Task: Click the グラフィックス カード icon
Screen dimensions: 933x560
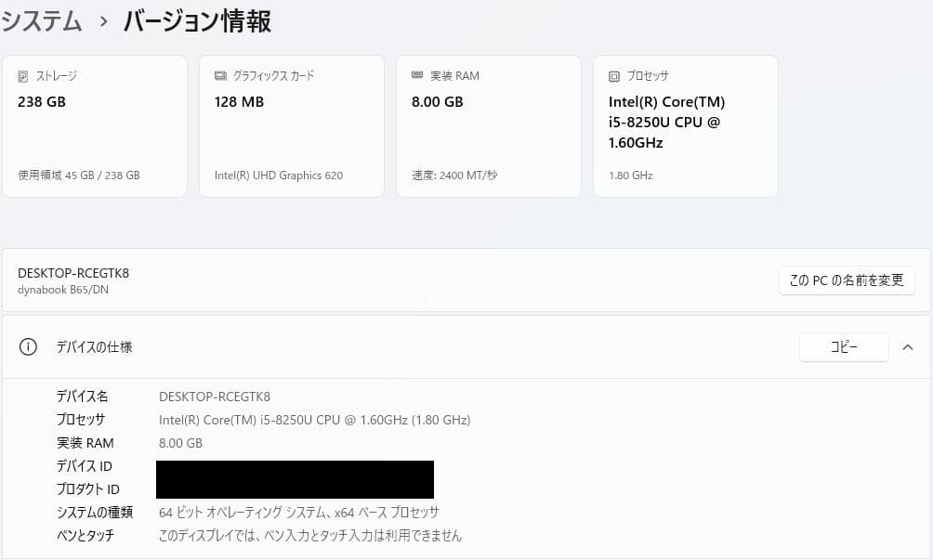Action: [219, 75]
